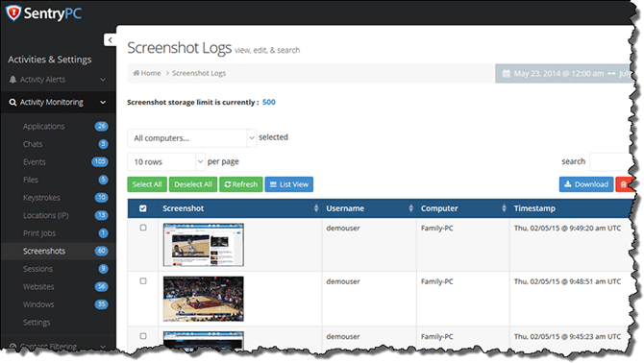Open Screenshots in the sidebar
The height and width of the screenshot is (363, 644).
[x=44, y=251]
